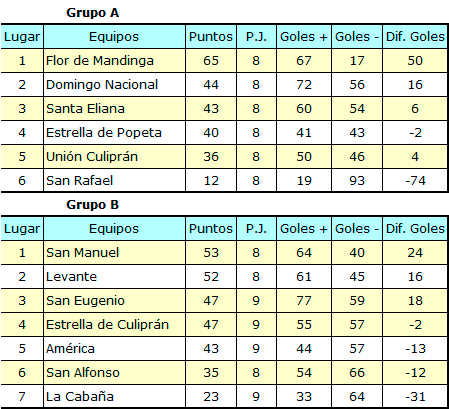Select the Domingo Nacional team name
Viewport: 449px width, 409px height.
pyautogui.click(x=102, y=85)
